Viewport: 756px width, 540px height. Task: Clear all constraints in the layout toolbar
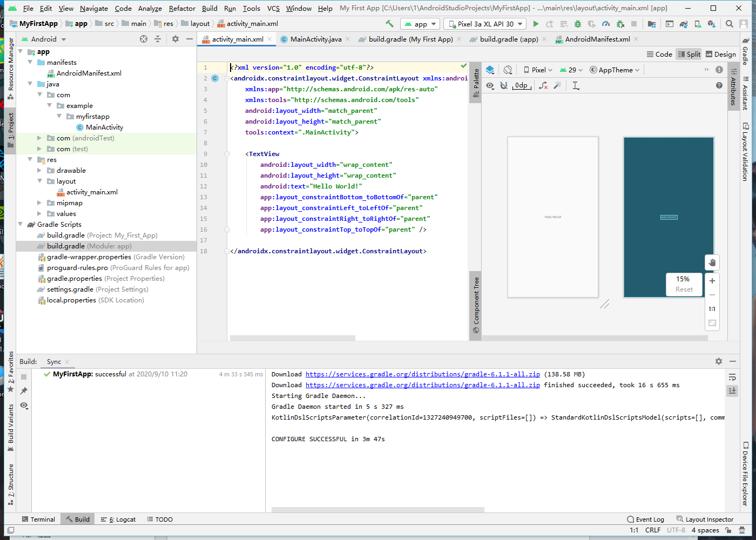point(543,85)
